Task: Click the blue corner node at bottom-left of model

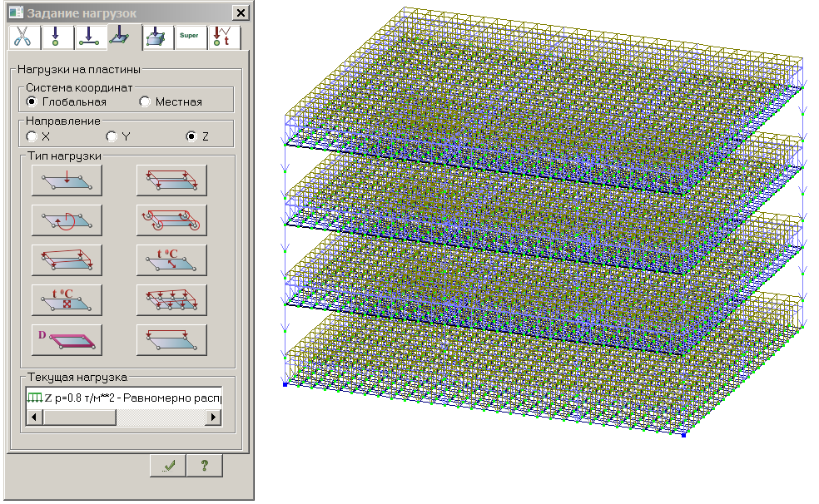Action: [x=285, y=384]
